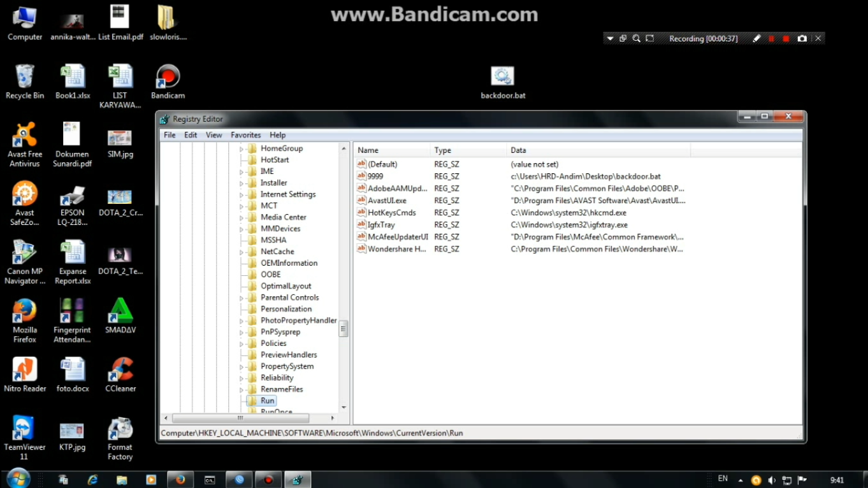Click the taskbar volume icon
868x488 pixels.
(772, 480)
